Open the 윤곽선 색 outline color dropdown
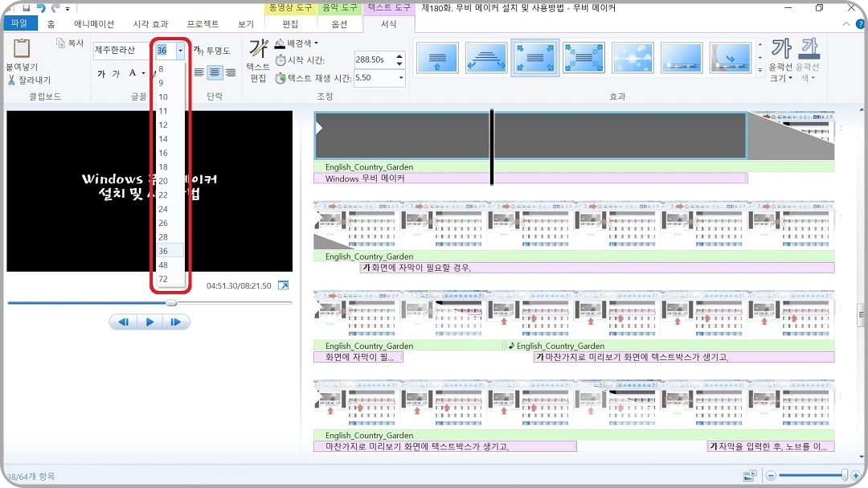The width and height of the screenshot is (868, 488). 808,61
